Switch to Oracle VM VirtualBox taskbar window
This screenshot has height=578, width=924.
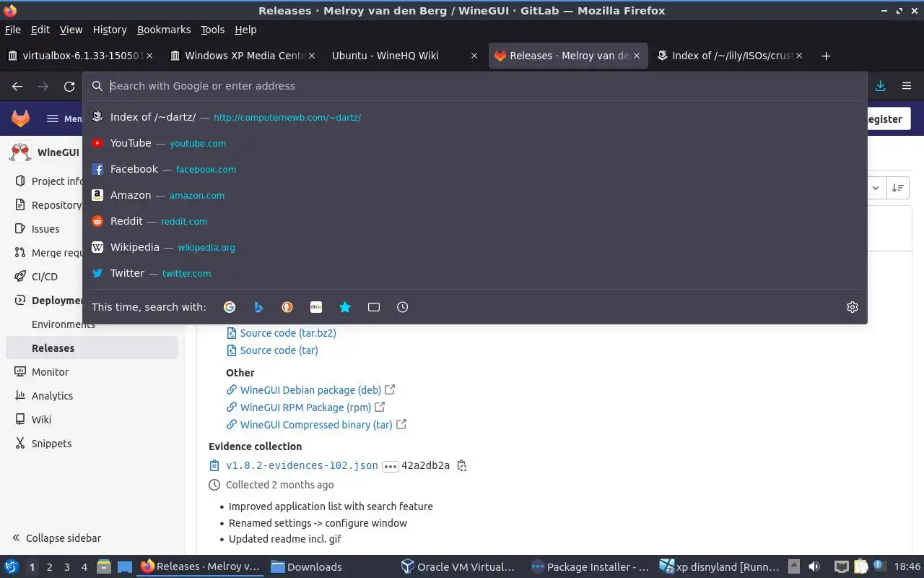(x=458, y=566)
